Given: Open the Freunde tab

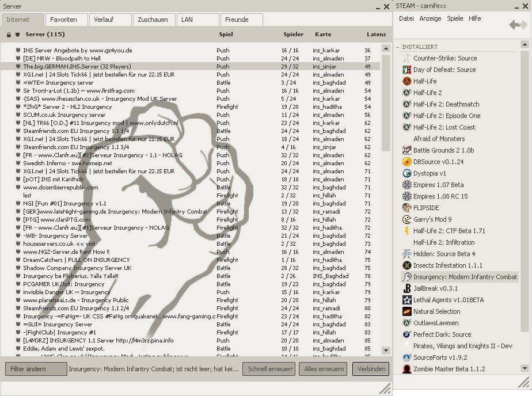Looking at the screenshot, I should pos(242,20).
